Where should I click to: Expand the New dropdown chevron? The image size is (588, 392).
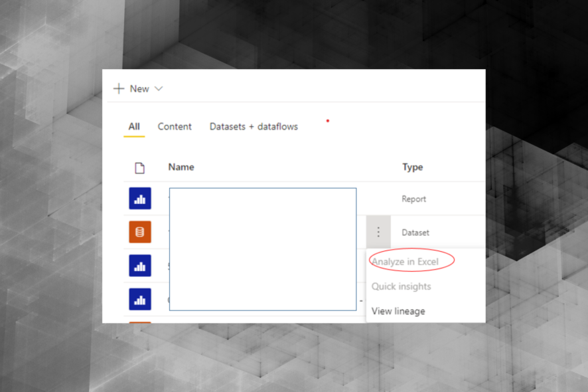click(x=159, y=88)
